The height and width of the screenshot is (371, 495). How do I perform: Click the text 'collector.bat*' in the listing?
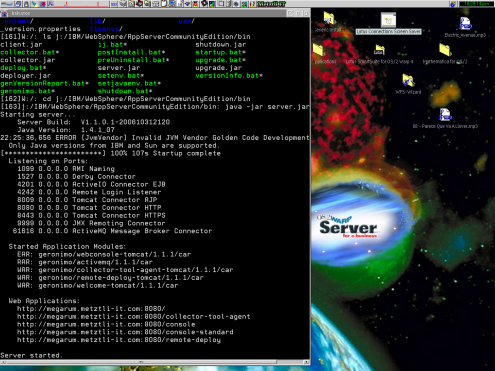[x=29, y=52]
